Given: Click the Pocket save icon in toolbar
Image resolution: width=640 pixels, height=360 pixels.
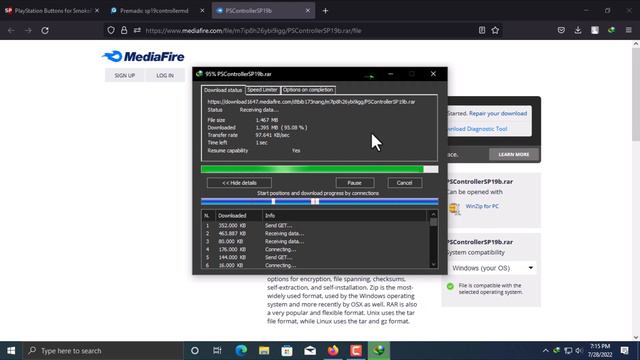Looking at the screenshot, I should (561, 30).
